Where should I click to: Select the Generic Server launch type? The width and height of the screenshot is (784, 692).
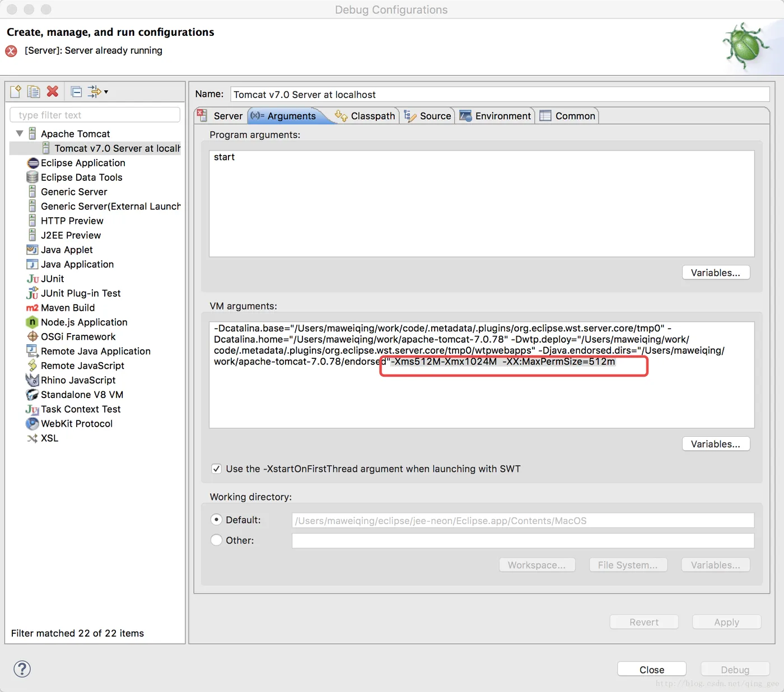tap(74, 192)
